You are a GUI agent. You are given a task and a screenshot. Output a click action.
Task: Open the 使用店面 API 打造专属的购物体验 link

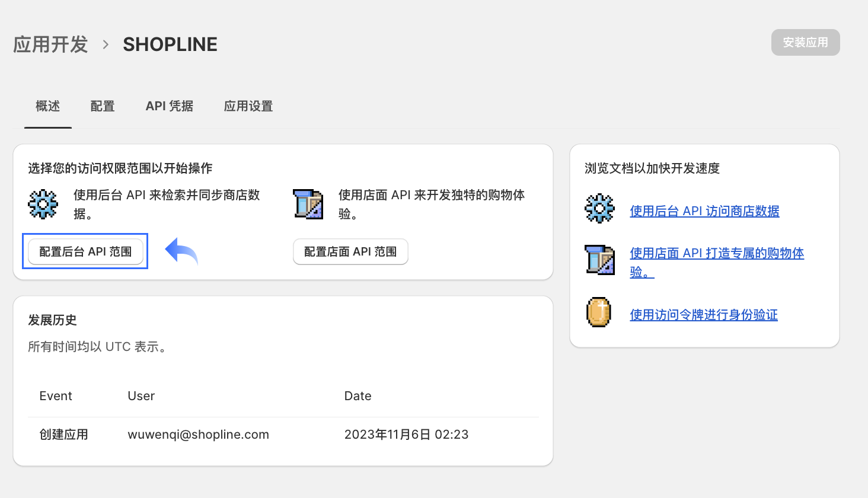(x=716, y=253)
